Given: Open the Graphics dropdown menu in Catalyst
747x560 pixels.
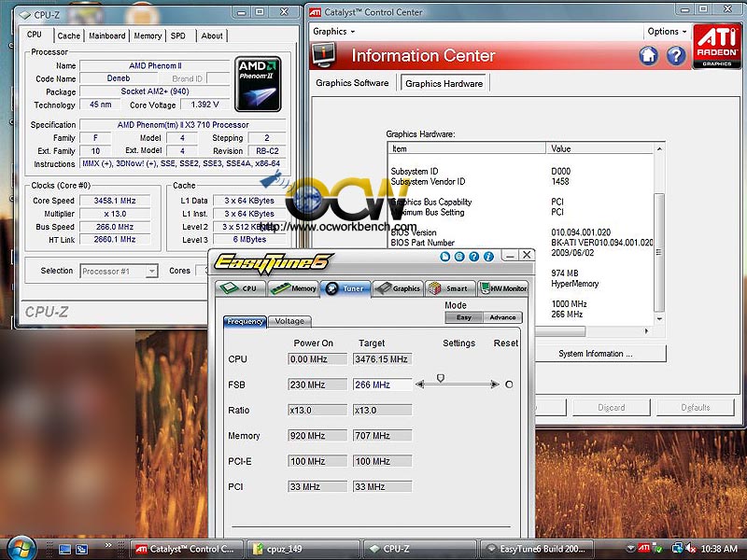Looking at the screenshot, I should tap(334, 32).
